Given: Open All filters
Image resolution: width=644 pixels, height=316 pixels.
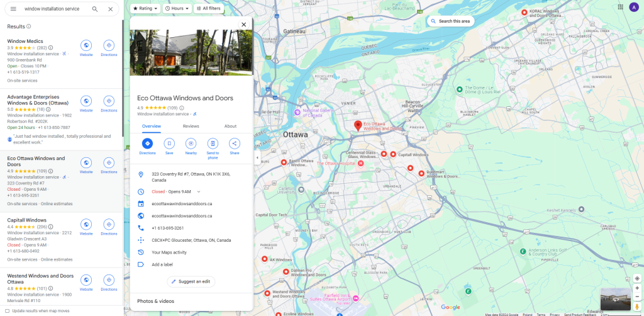Looking at the screenshot, I should tap(209, 8).
